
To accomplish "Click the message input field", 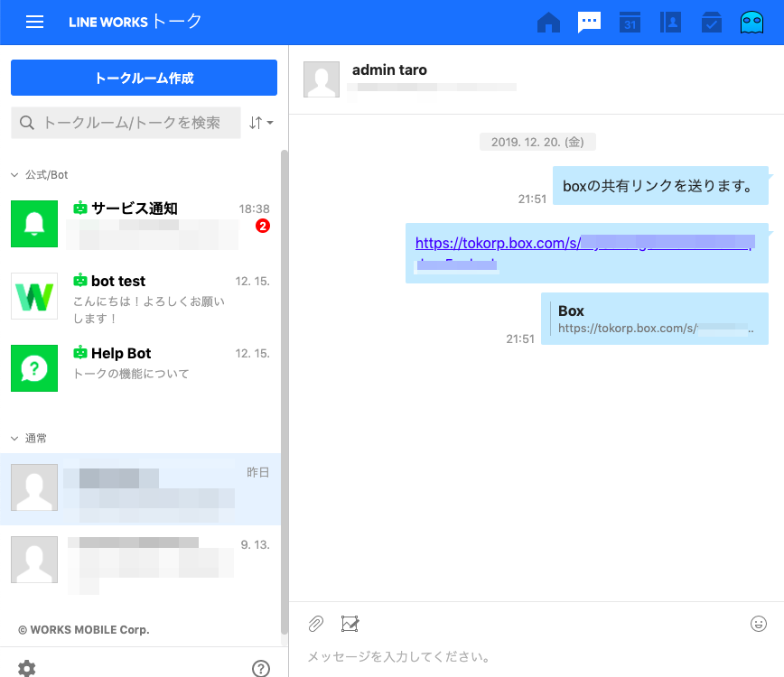I will pos(536,656).
